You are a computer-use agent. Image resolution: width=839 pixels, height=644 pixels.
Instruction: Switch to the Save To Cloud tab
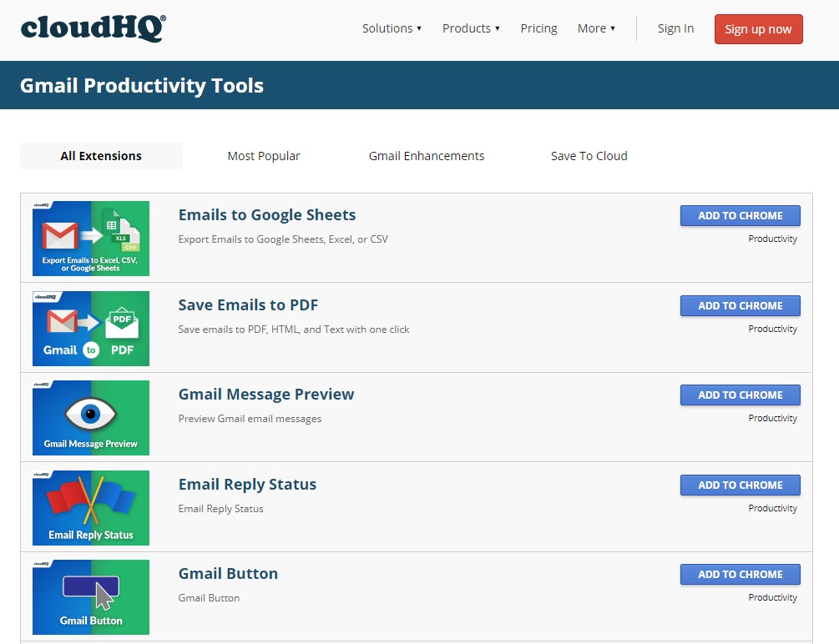click(589, 156)
